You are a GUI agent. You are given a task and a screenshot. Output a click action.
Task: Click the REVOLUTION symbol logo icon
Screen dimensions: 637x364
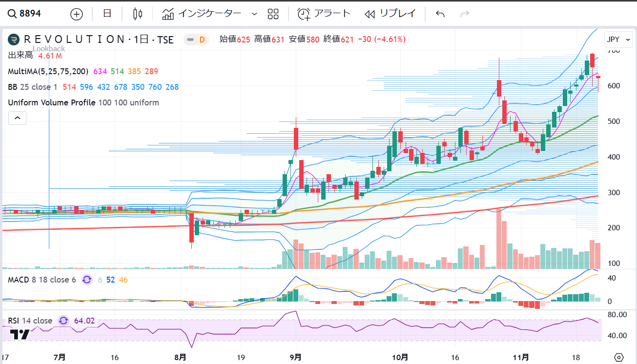pos(13,40)
